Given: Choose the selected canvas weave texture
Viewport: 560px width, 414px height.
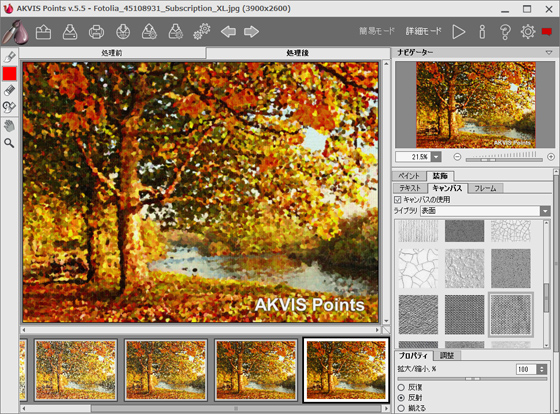Looking at the screenshot, I should (x=511, y=314).
